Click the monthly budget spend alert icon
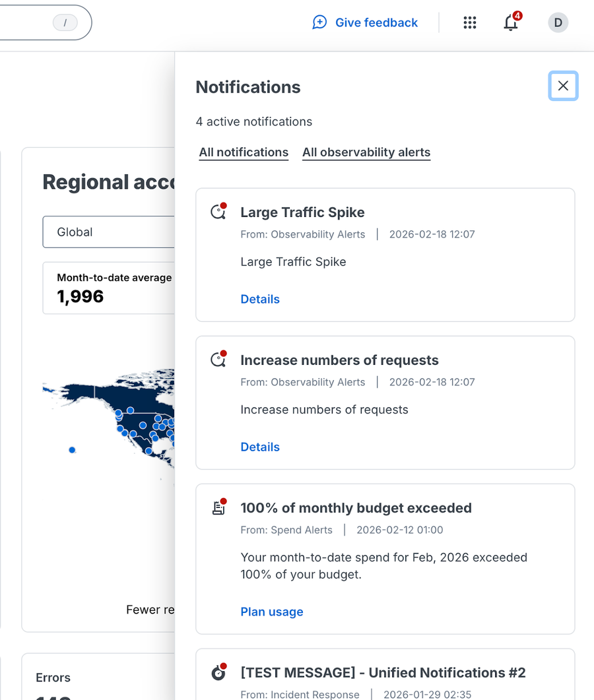This screenshot has height=700, width=594. 218,507
